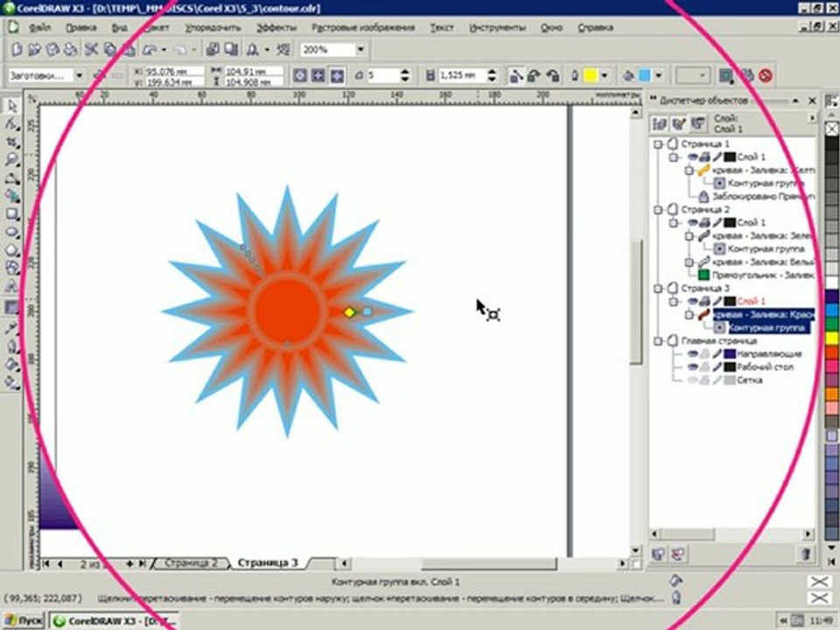Click Layer manager view icon in Object Manager
840x630 pixels.
coord(697,124)
